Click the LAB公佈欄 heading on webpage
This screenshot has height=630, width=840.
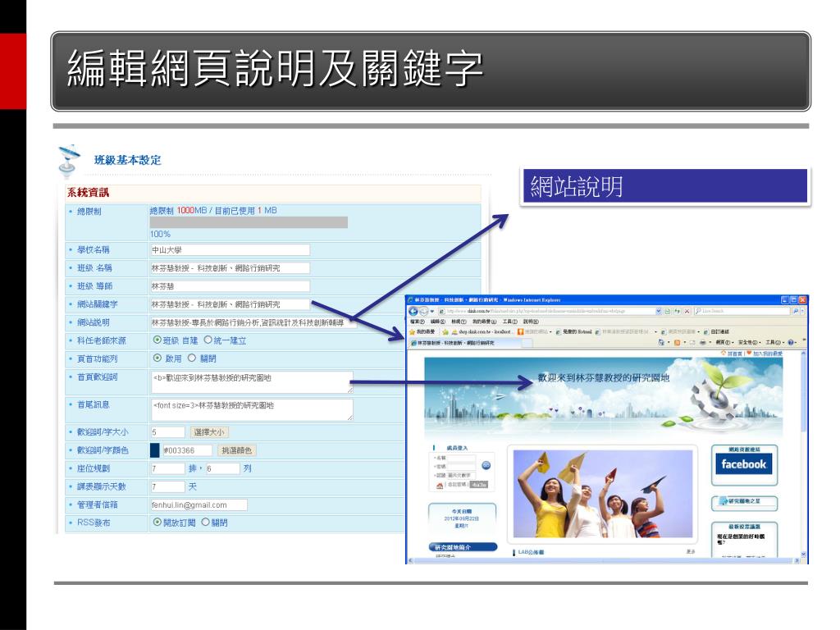coord(531,552)
